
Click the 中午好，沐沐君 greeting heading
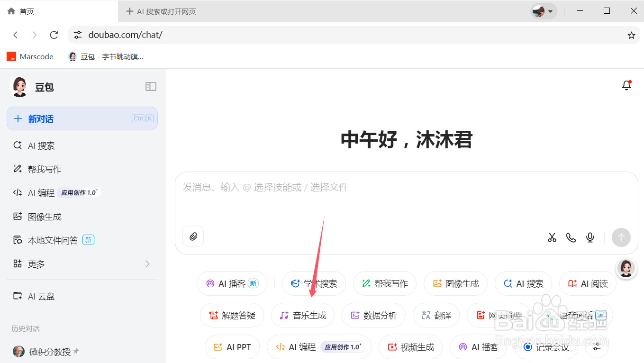407,139
